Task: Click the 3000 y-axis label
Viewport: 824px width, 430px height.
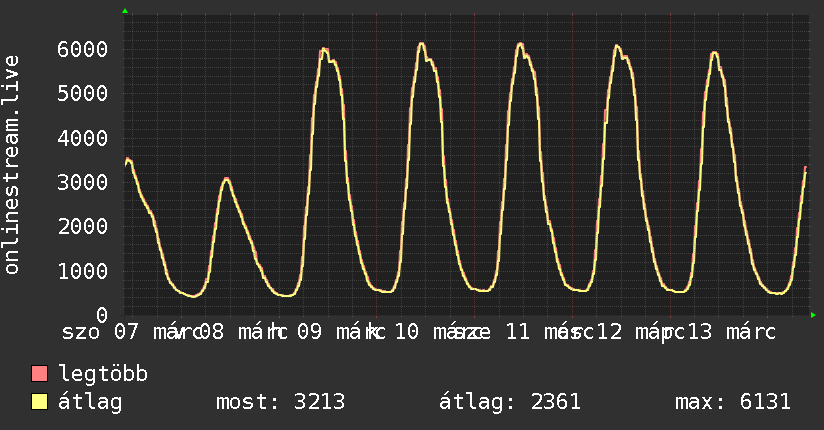Action: pos(83,182)
